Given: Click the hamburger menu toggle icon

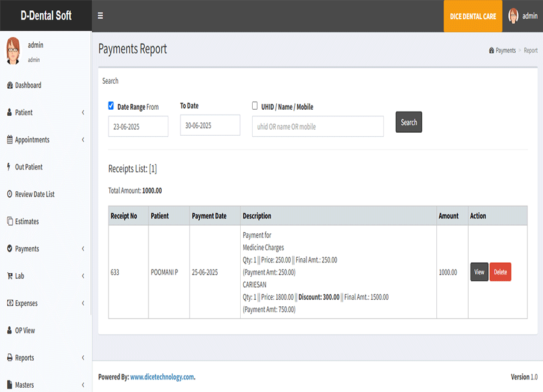Looking at the screenshot, I should pos(100,16).
